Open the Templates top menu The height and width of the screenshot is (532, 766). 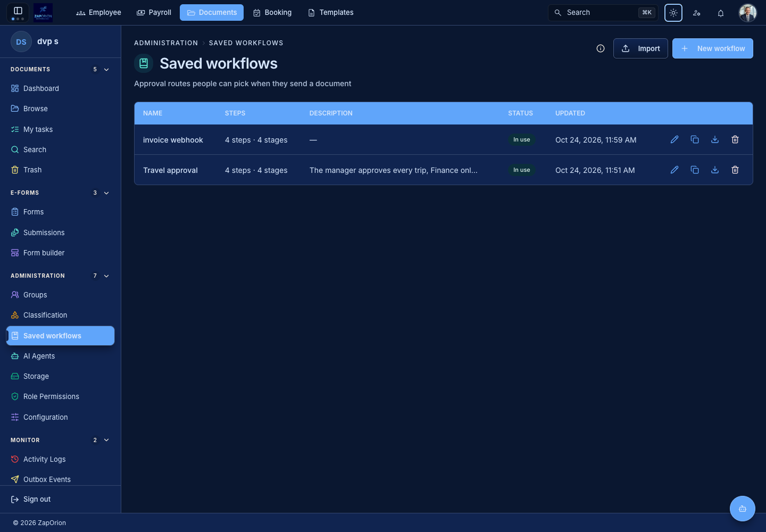click(331, 12)
